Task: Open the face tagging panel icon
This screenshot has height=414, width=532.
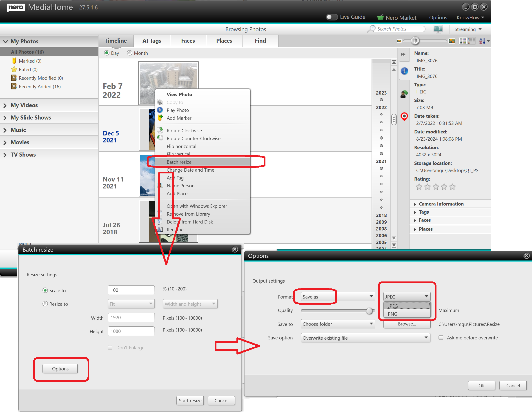Action: coord(404,94)
